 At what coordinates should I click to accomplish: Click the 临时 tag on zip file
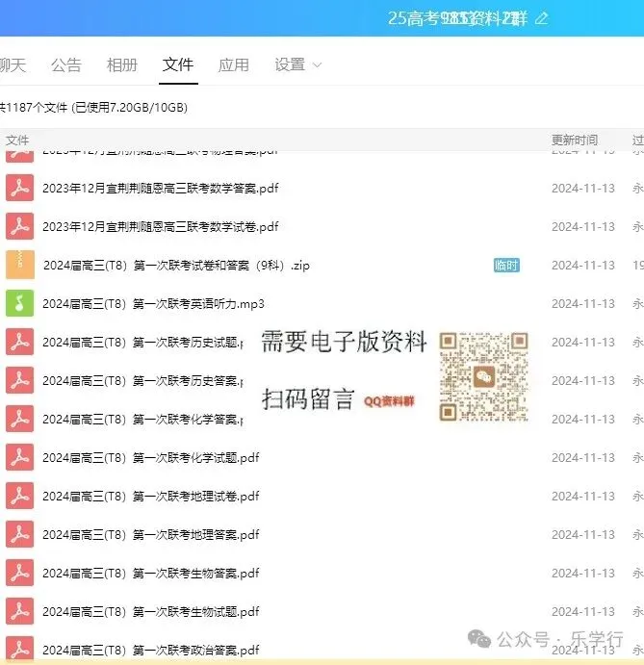tap(506, 266)
